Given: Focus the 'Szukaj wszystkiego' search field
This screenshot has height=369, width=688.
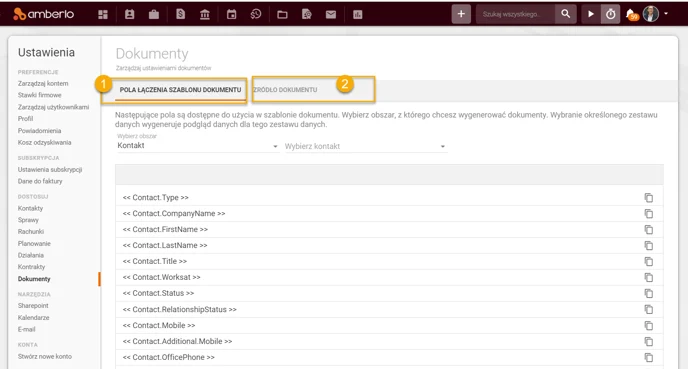Looking at the screenshot, I should (516, 14).
